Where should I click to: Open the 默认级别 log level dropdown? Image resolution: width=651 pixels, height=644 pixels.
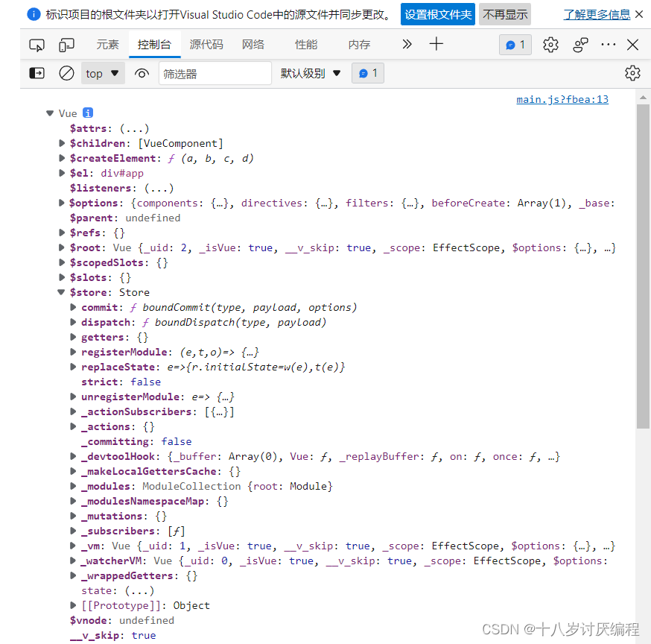point(310,74)
